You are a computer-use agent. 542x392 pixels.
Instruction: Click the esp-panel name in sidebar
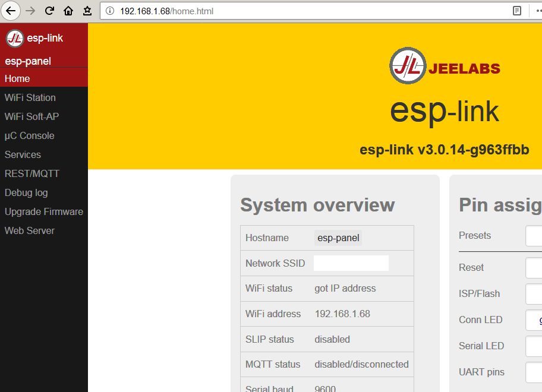[x=28, y=61]
